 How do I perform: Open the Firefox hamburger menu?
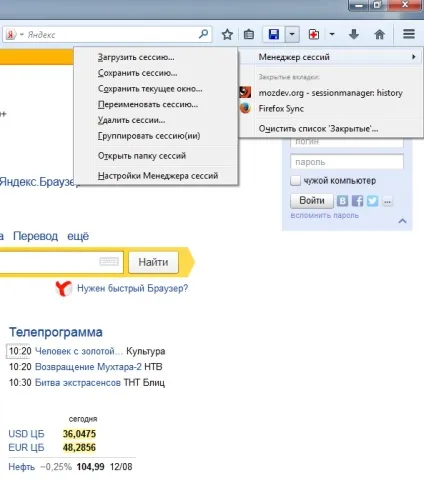409,34
